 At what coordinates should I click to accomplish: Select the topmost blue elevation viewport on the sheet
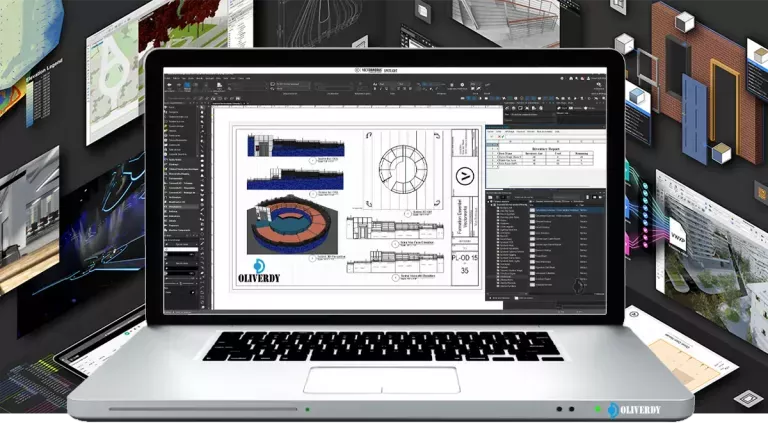296,144
